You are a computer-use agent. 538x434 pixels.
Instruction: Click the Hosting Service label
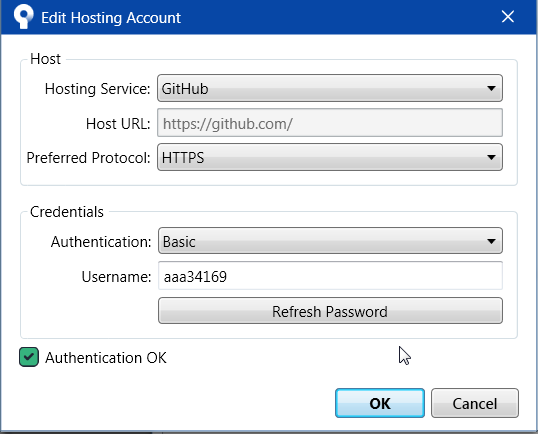click(97, 89)
